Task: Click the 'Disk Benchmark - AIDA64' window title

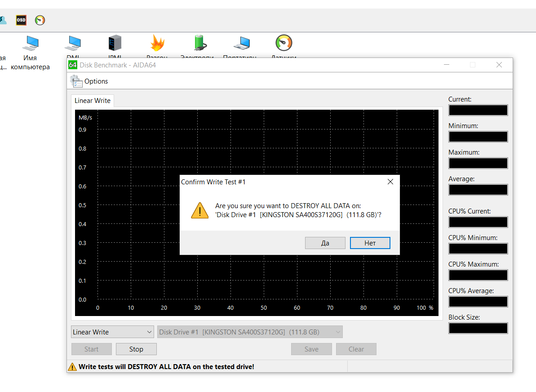Action: (x=118, y=65)
